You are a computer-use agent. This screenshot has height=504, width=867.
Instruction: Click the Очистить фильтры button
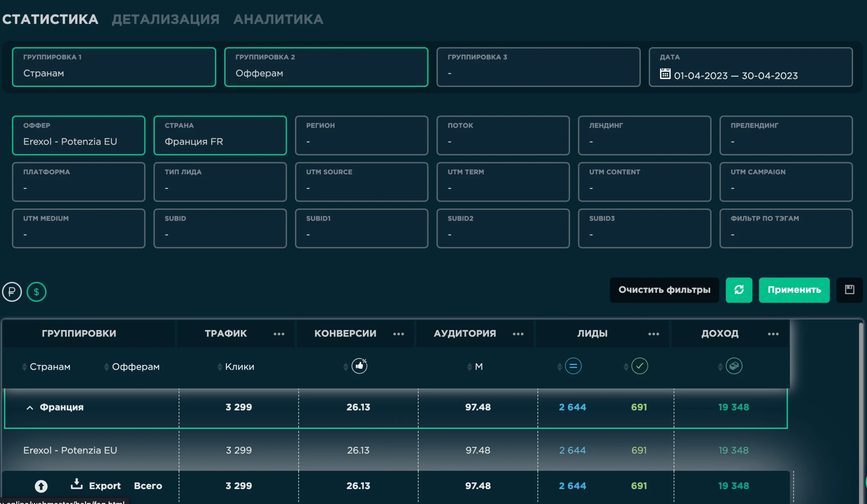point(664,290)
